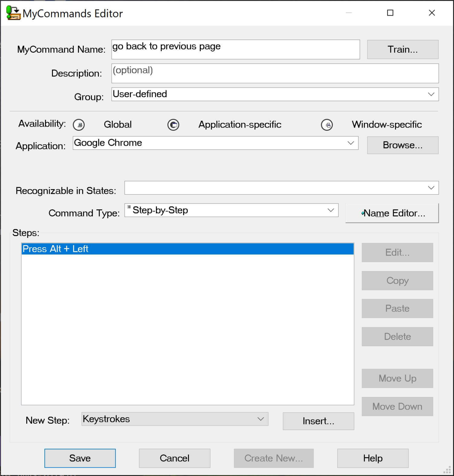Select the Press Alt + Left step

pos(127,249)
